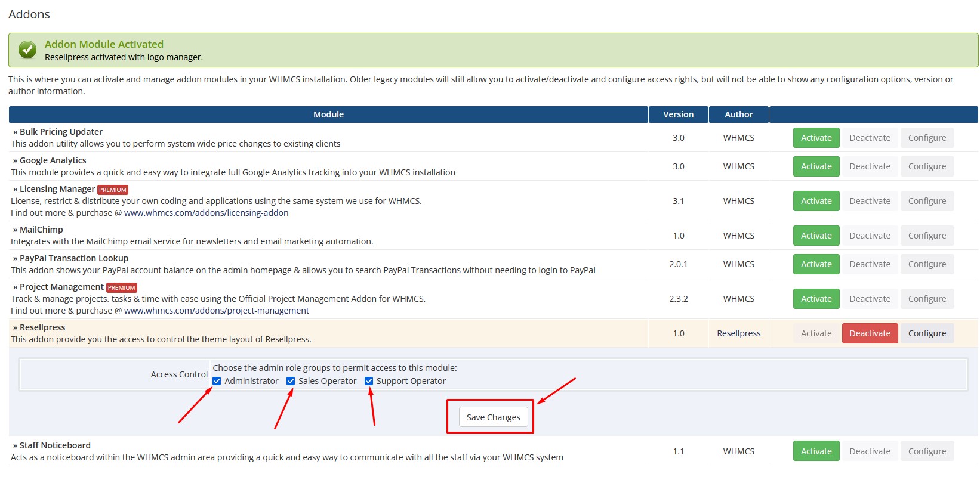Click Save Changes button

[x=493, y=417]
